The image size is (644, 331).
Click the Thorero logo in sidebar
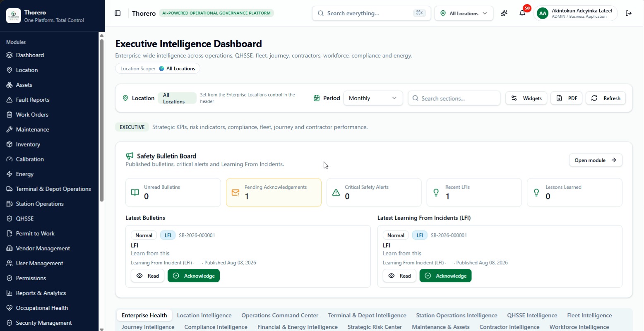point(13,16)
